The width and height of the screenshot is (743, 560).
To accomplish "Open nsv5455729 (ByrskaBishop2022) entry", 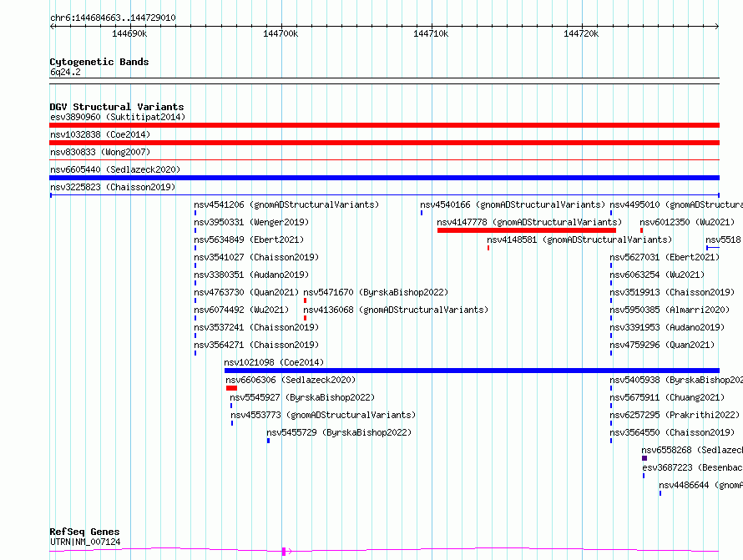I will point(339,432).
